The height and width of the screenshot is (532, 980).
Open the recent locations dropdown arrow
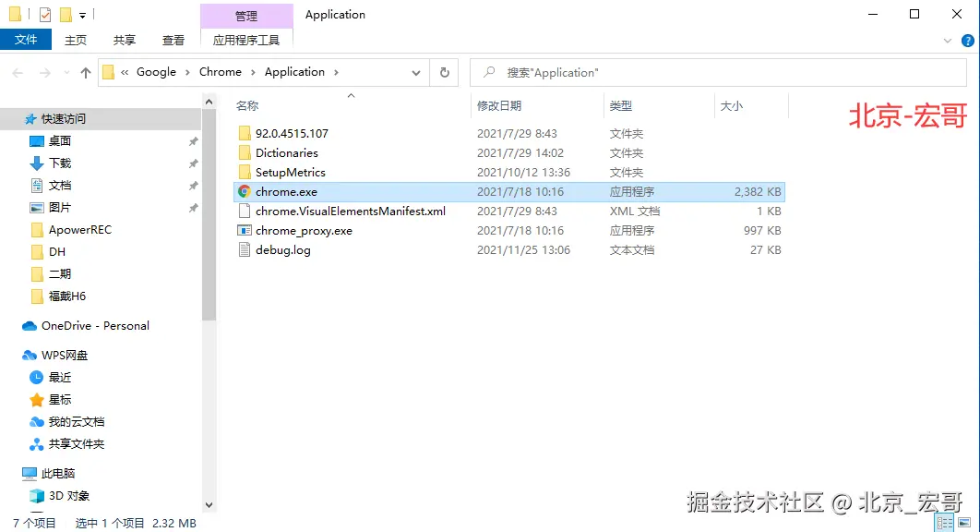click(66, 73)
